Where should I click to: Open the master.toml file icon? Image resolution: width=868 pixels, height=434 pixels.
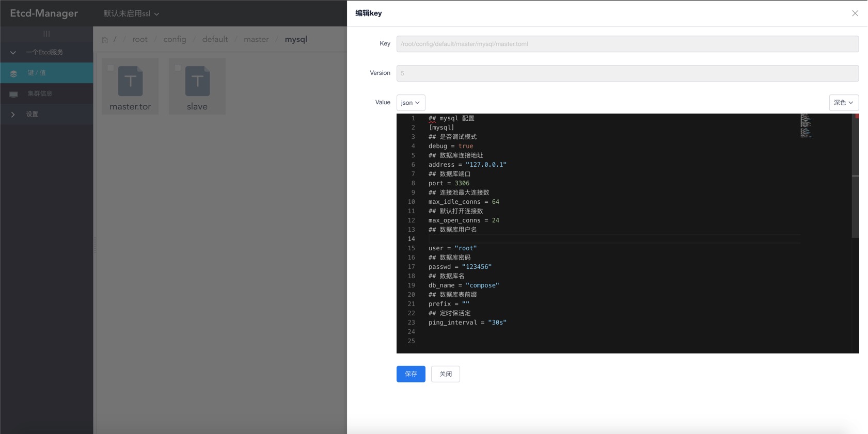click(x=130, y=81)
